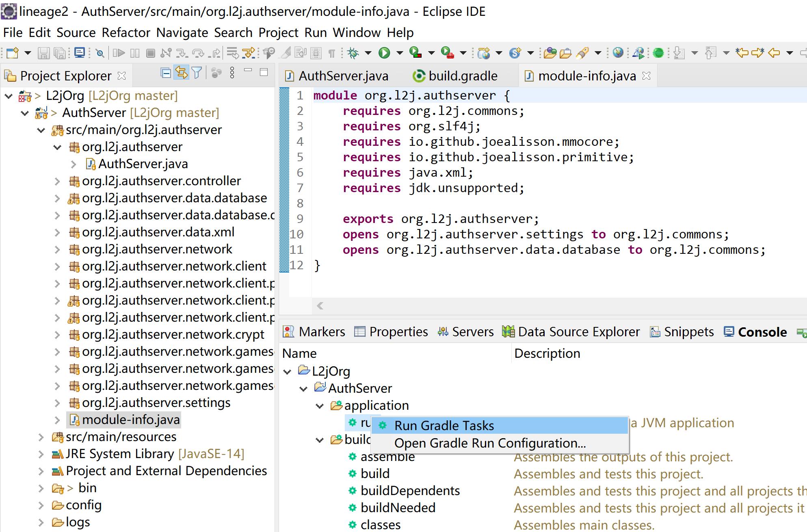Open a Terminal from the toolbar
This screenshot has height=532, width=807.
click(x=80, y=53)
